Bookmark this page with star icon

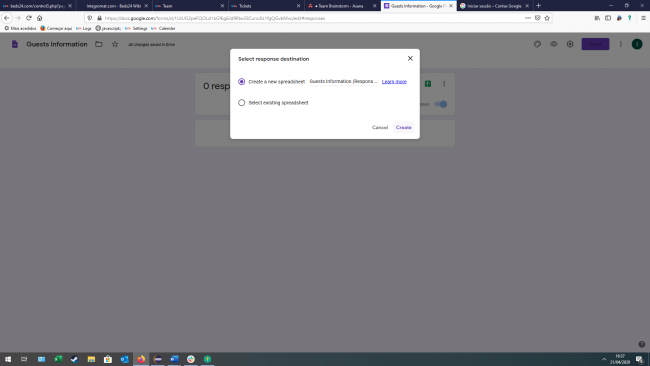pyautogui.click(x=547, y=18)
